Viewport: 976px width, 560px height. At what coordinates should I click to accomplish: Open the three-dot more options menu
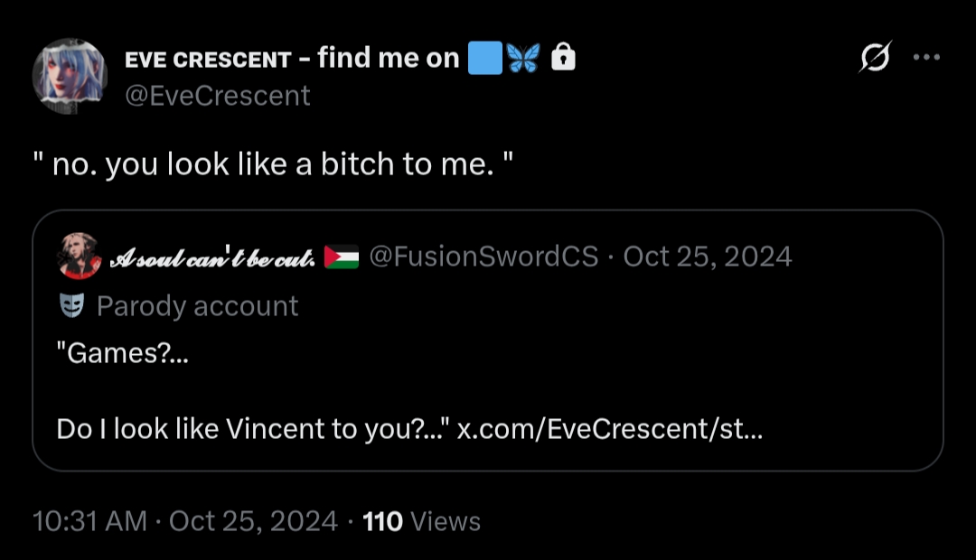point(927,58)
